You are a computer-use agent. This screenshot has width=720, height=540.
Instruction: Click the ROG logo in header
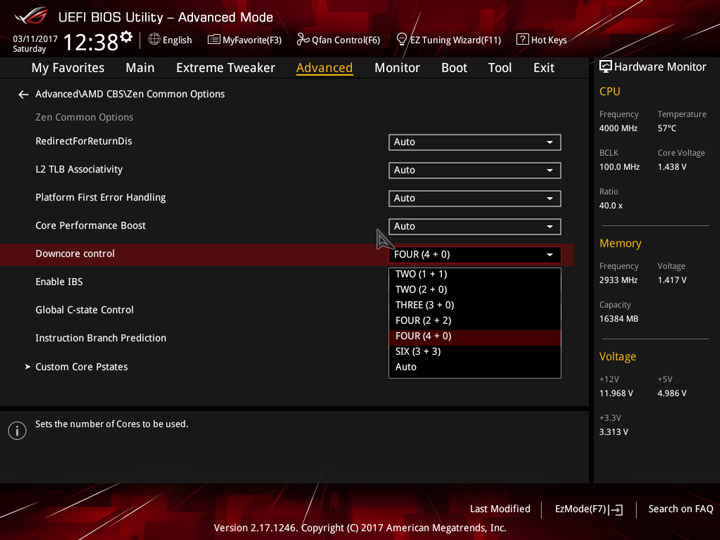[31, 17]
